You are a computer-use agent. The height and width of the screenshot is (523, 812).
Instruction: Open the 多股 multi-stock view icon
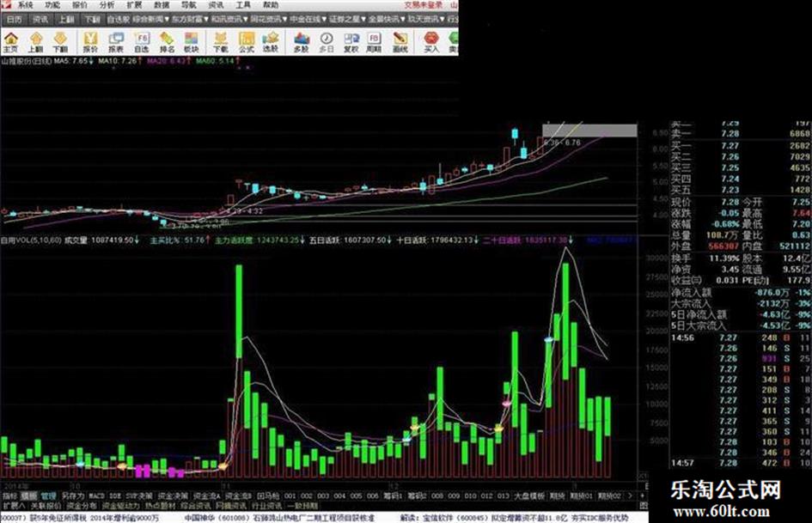coord(301,42)
